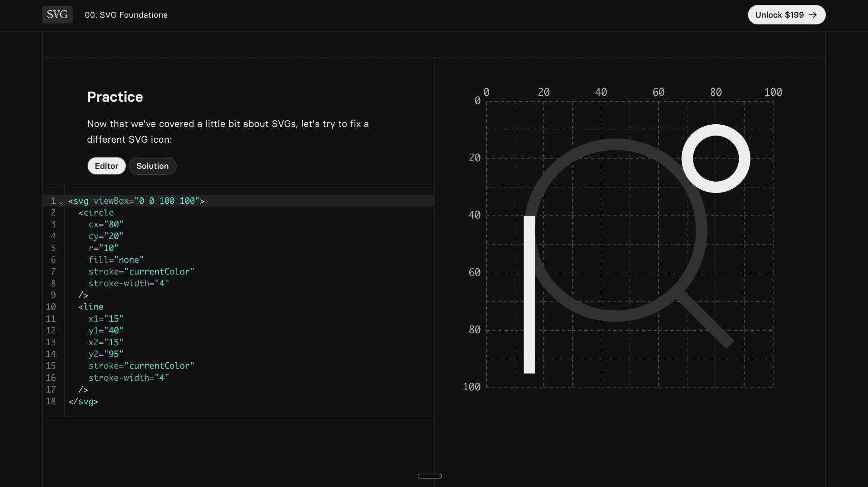Click the fill="none" attribute on line 6
The image size is (868, 487).
(116, 260)
